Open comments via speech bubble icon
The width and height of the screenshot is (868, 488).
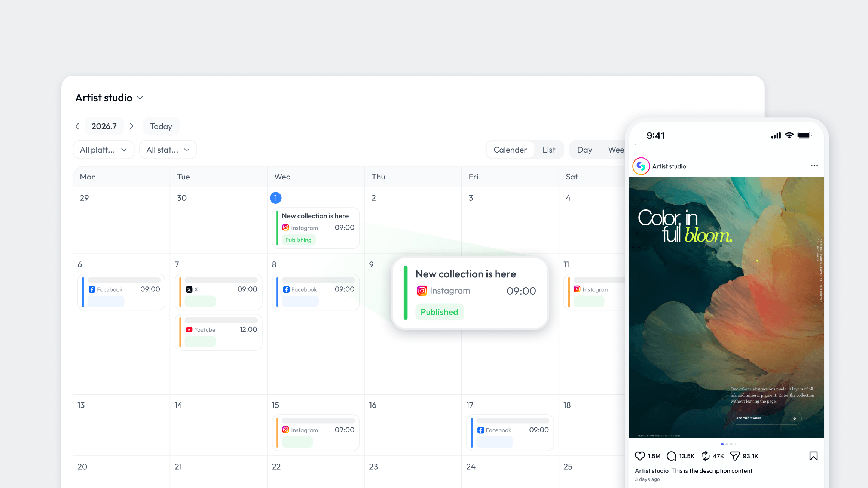(672, 456)
